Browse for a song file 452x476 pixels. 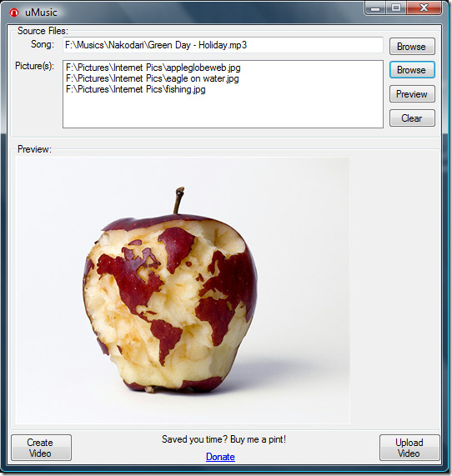(x=412, y=47)
